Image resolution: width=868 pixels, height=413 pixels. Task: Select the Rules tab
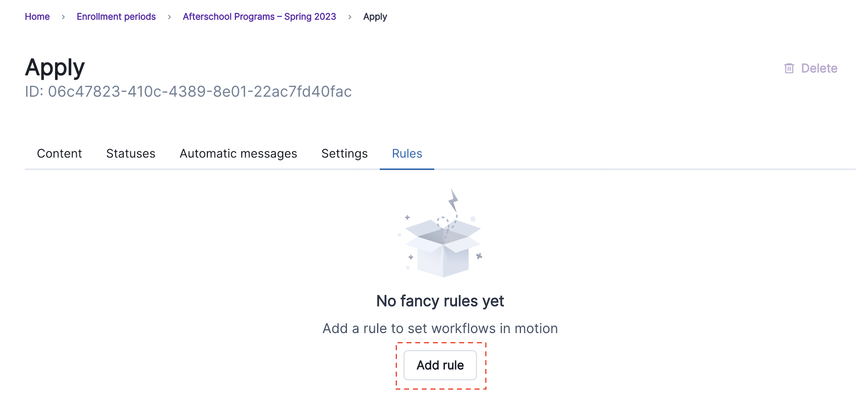point(407,154)
